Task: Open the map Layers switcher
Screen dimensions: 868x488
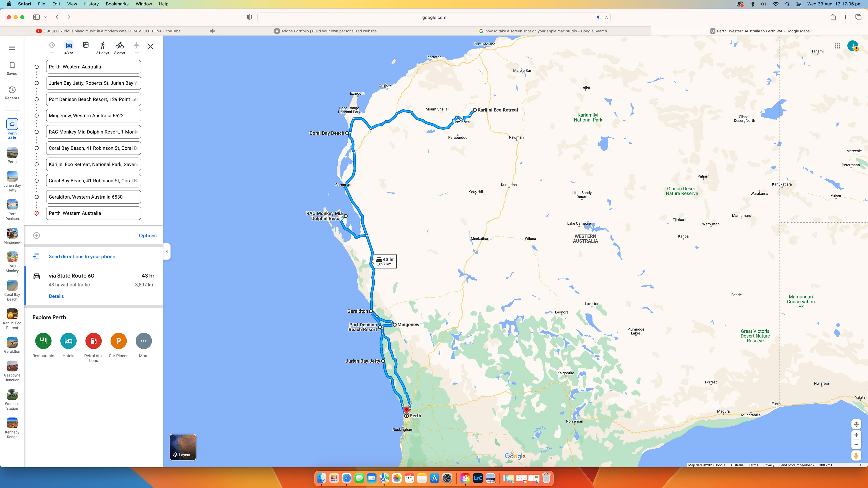Action: click(183, 447)
